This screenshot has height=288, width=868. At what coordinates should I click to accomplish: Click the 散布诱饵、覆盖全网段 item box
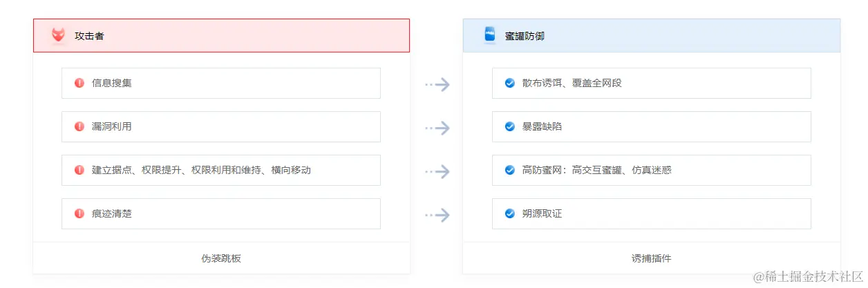coord(651,83)
